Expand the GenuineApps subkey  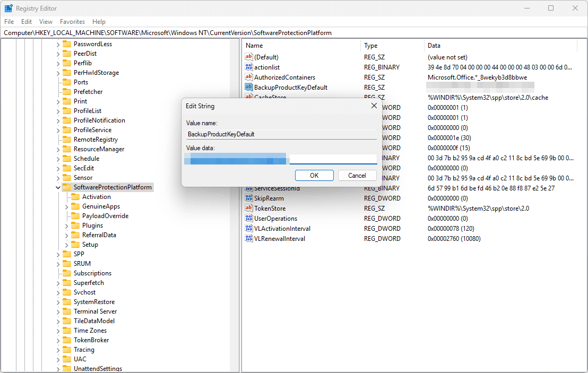(x=67, y=206)
